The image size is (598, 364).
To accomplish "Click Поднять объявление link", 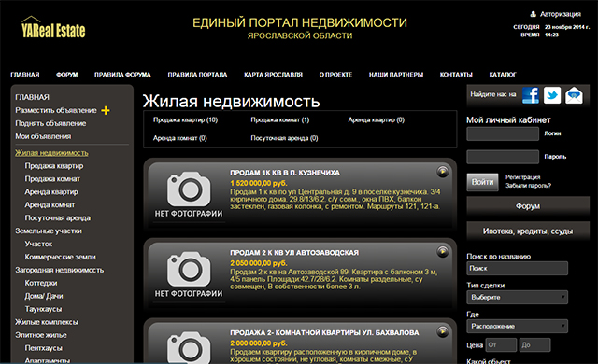I will click(x=50, y=123).
